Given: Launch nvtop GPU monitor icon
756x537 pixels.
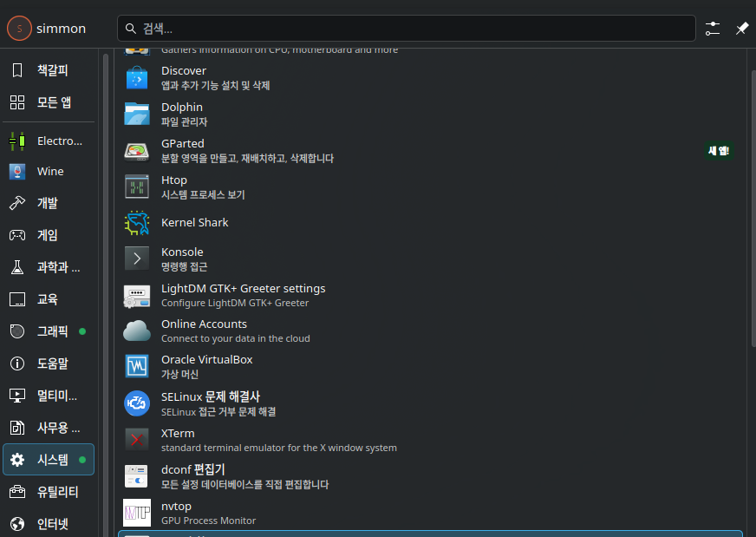Looking at the screenshot, I should 137,513.
